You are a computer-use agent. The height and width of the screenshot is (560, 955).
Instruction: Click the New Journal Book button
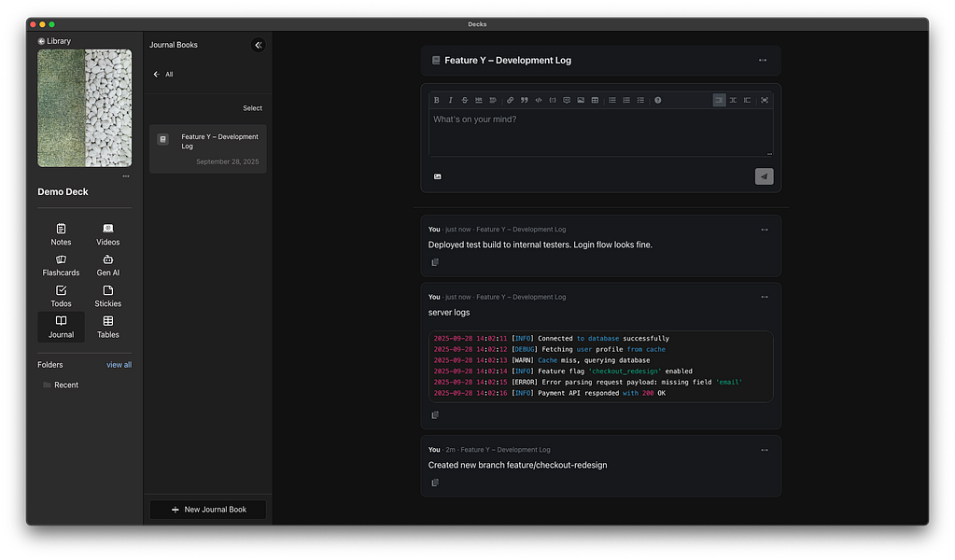(208, 510)
